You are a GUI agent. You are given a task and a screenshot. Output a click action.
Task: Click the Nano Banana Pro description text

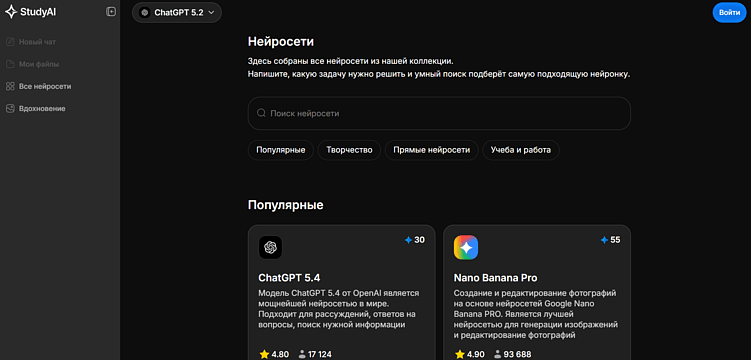535,314
